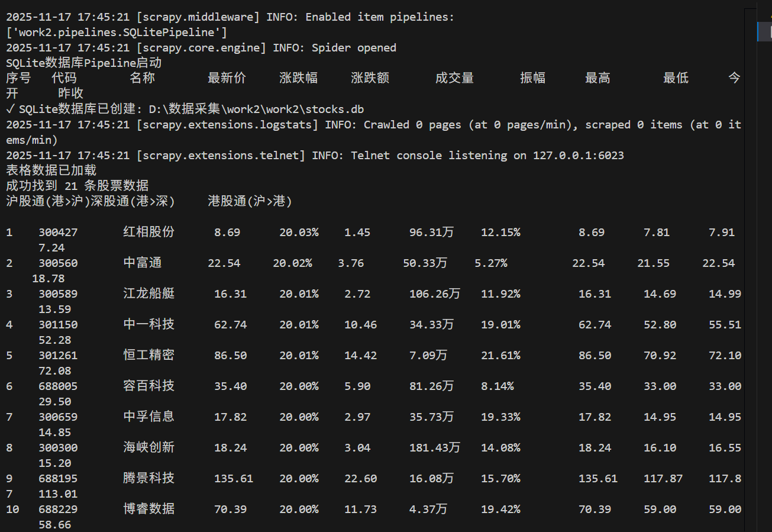Select the stock name 江龙船艇

[x=148, y=294]
